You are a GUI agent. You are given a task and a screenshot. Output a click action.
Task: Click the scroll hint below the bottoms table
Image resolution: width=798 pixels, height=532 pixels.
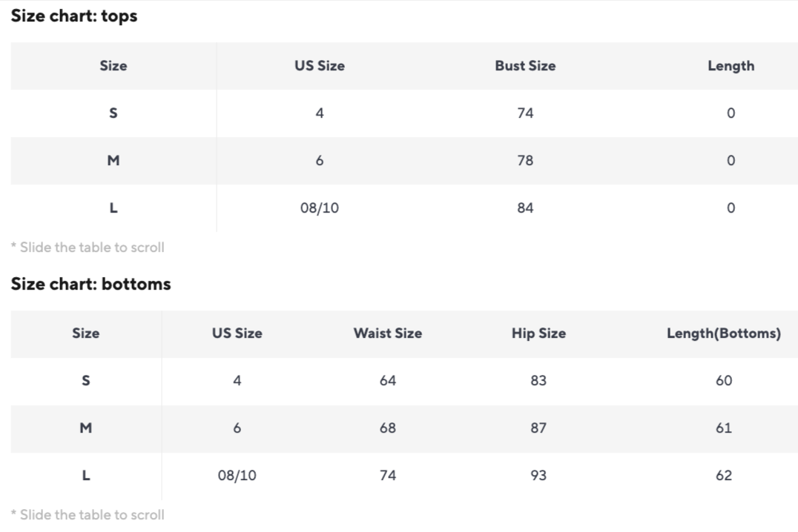click(x=88, y=515)
